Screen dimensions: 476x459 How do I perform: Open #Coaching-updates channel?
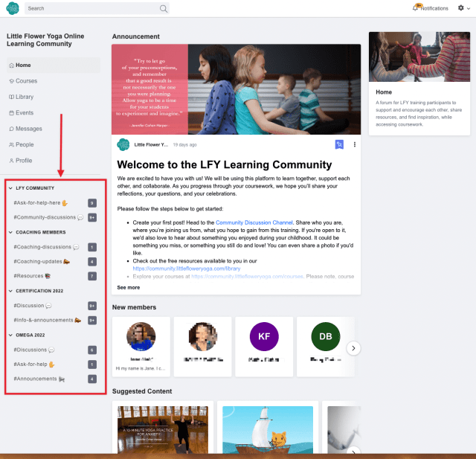pyautogui.click(x=42, y=261)
